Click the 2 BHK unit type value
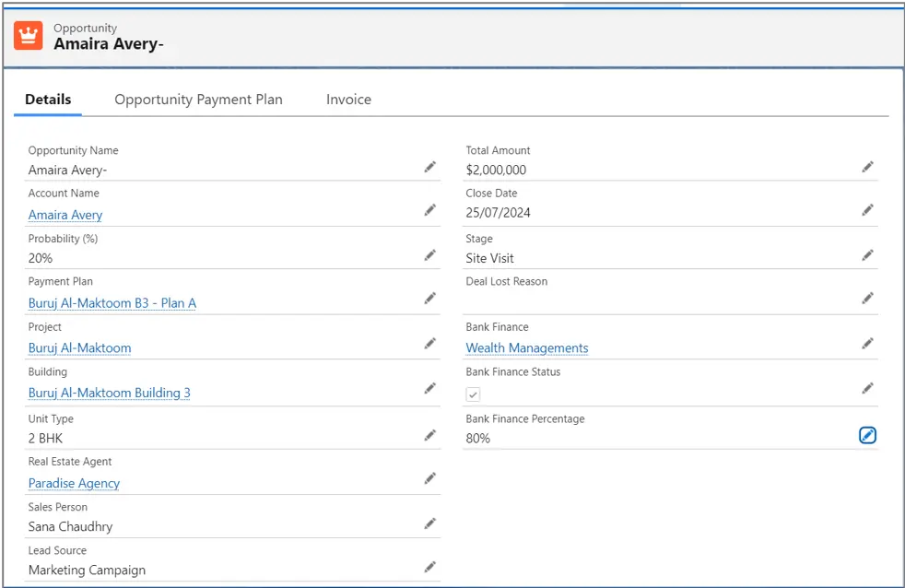The width and height of the screenshot is (905, 588). (x=45, y=438)
